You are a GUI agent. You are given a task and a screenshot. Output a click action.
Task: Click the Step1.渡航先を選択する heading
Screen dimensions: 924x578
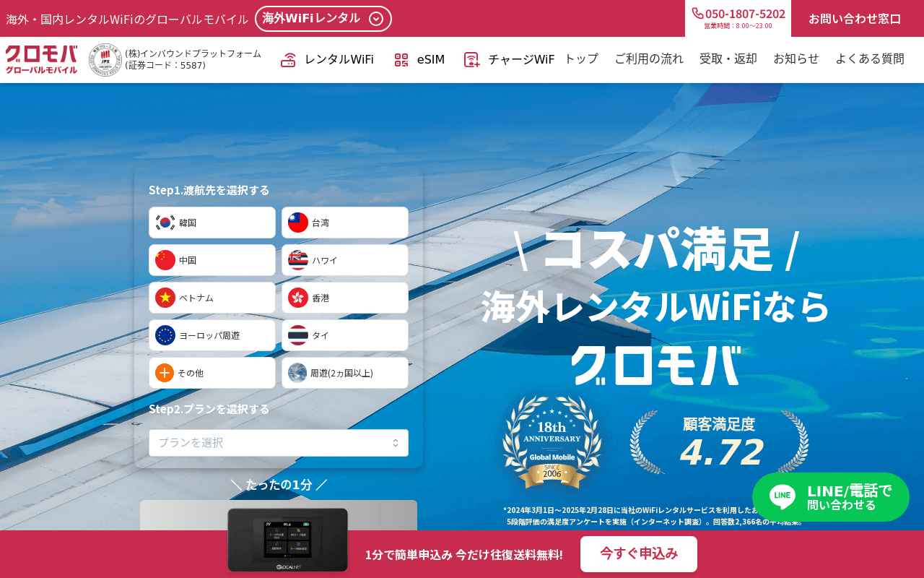coord(209,190)
